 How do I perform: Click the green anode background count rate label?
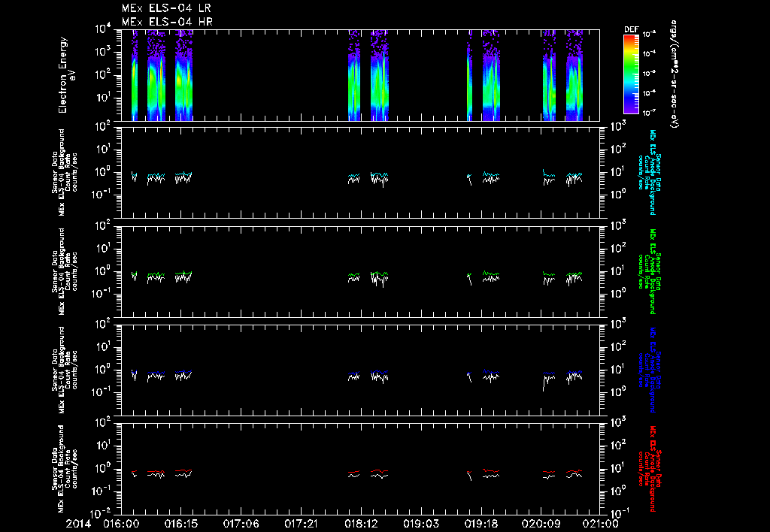(649, 271)
